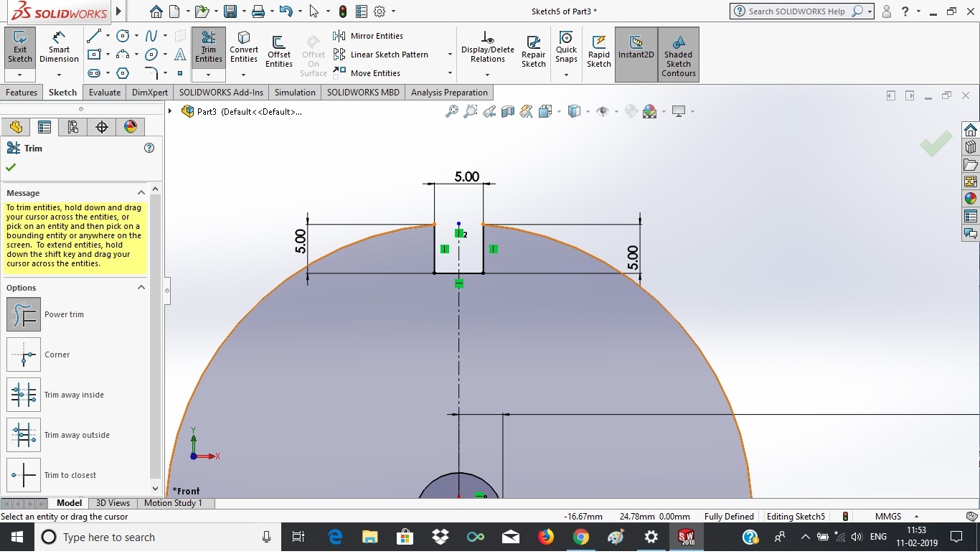Open the Motion Study 1 tab

(x=173, y=503)
